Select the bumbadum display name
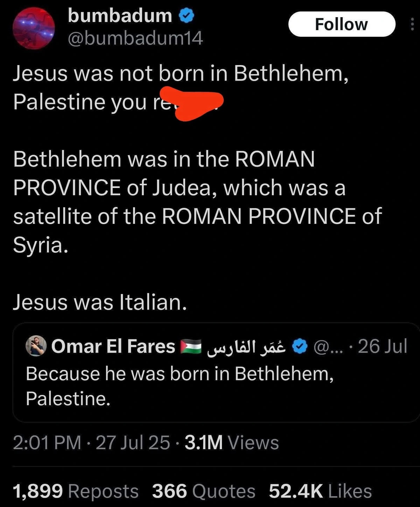 pyautogui.click(x=120, y=15)
